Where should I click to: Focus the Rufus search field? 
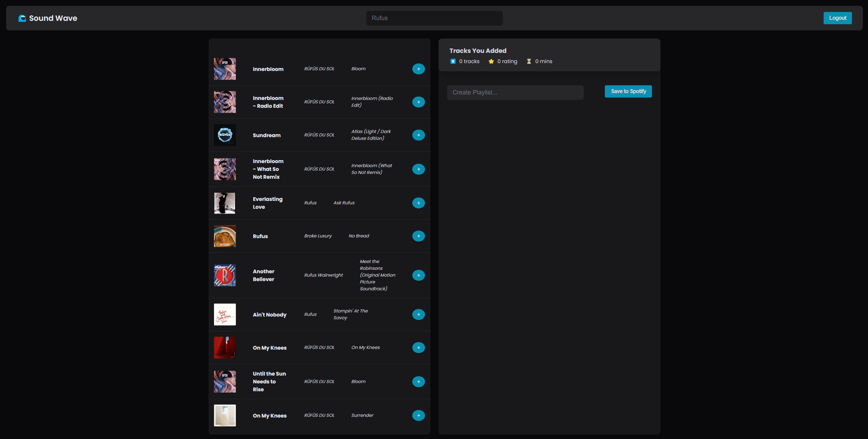coord(434,18)
